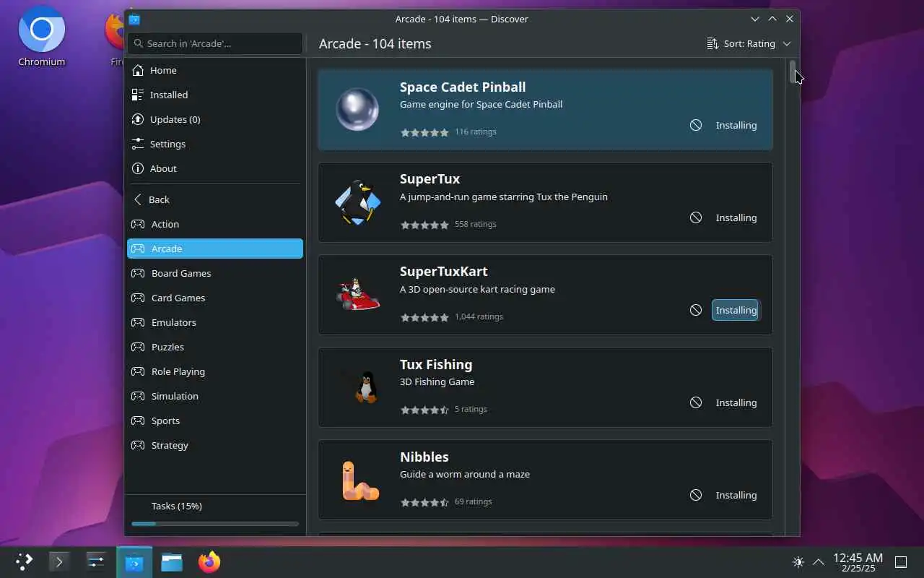Open the About page
Viewport: 924px width, 578px height.
(x=215, y=168)
